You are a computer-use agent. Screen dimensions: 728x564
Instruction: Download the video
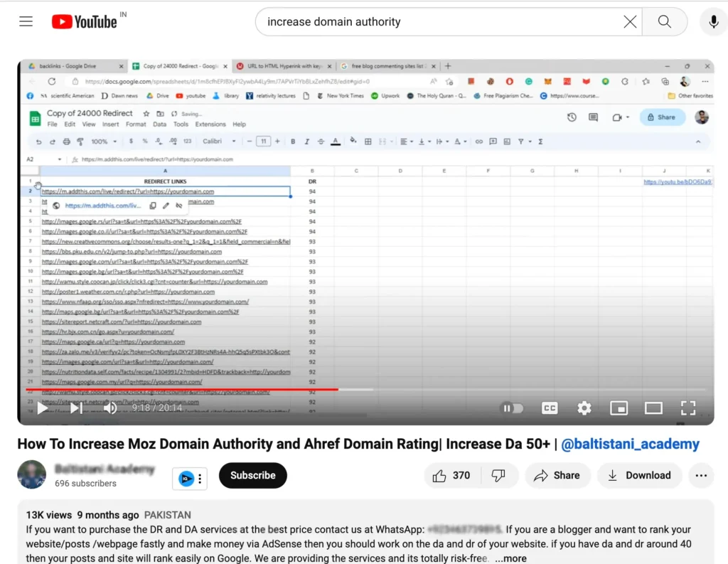click(x=639, y=475)
